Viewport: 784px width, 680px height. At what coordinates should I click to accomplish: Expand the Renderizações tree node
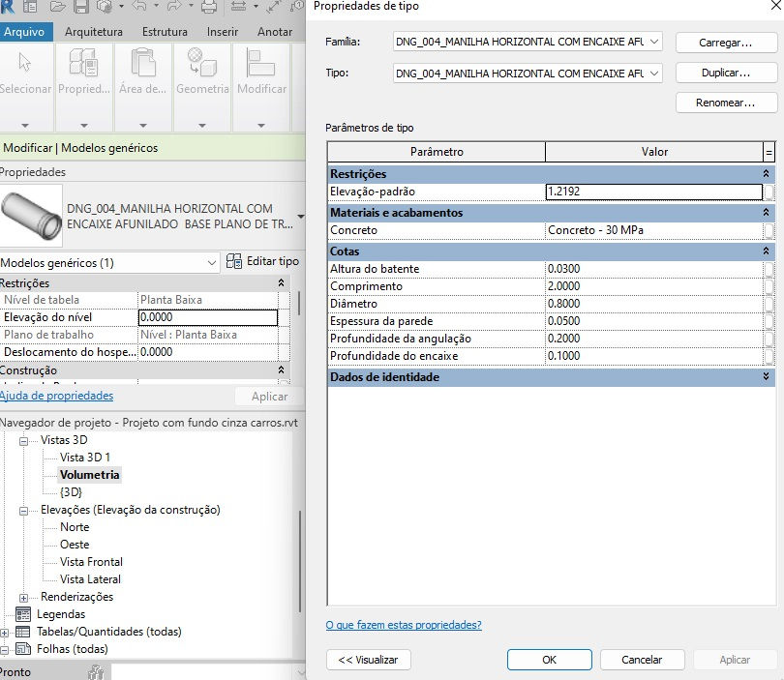click(23, 598)
